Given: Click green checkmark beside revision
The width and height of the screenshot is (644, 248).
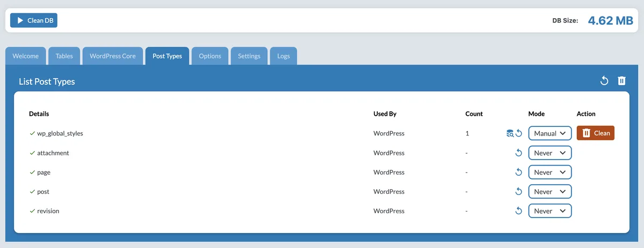Looking at the screenshot, I should click(32, 211).
